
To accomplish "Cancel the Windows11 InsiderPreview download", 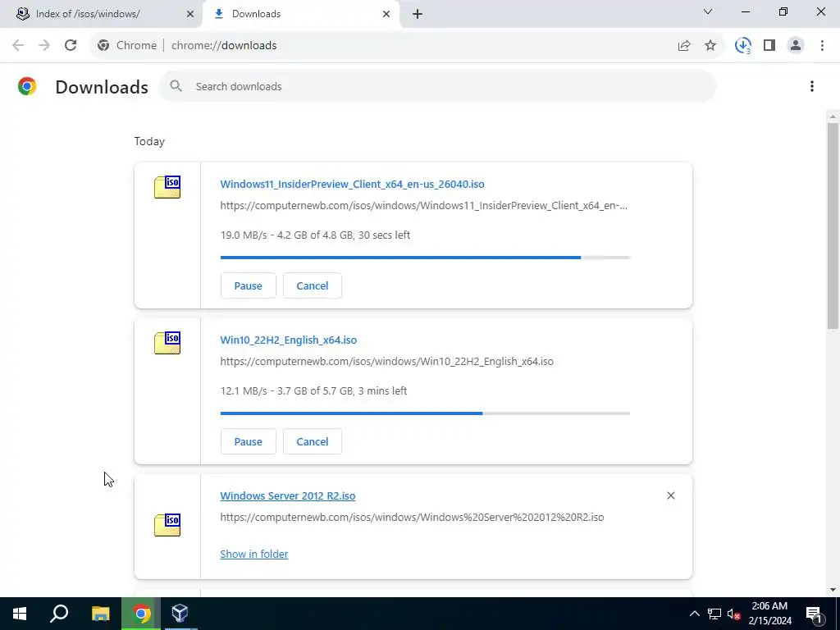I will click(313, 285).
